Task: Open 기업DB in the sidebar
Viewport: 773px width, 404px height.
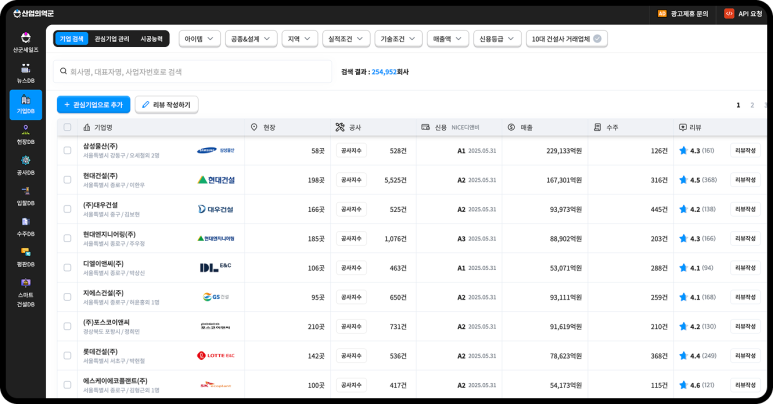Action: (x=26, y=105)
